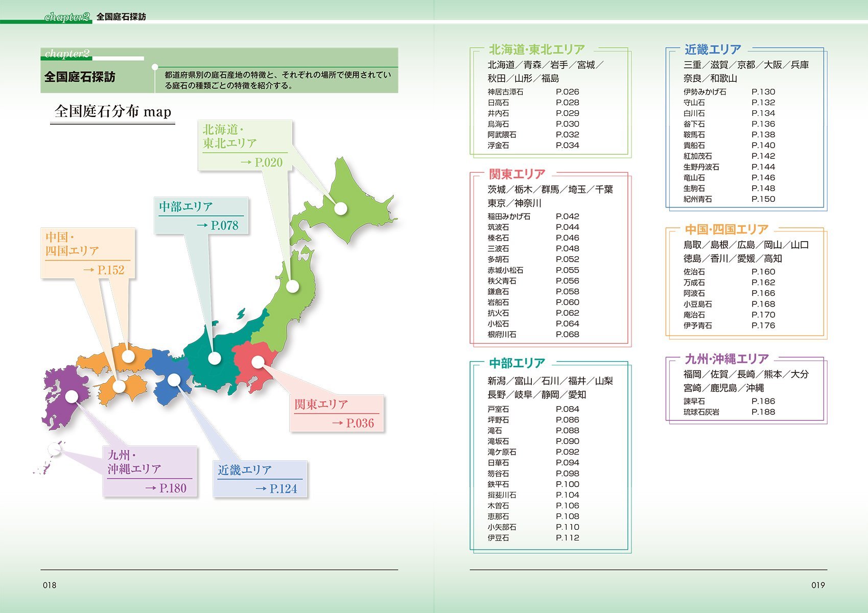Viewport: 868px width, 613px height.
Task: Click the 北海道・東北エリア callout box on map
Action: tap(245, 146)
